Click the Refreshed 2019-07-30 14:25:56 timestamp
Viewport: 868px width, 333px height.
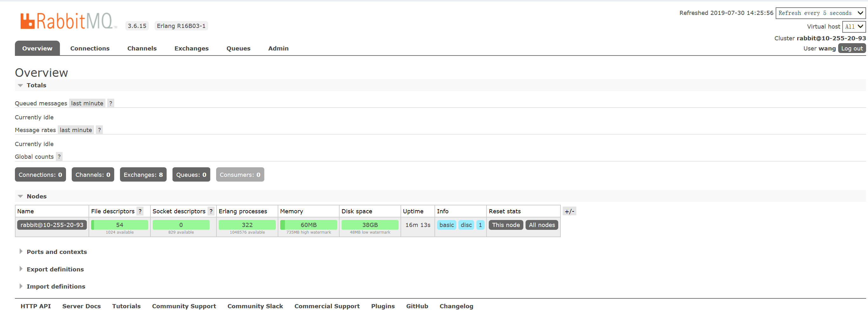(x=726, y=13)
